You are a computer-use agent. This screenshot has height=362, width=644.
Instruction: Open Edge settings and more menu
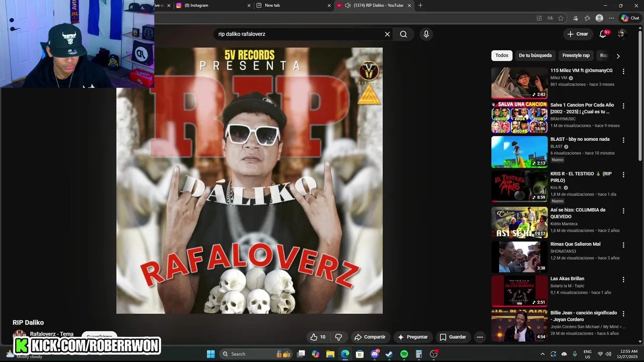(x=611, y=18)
